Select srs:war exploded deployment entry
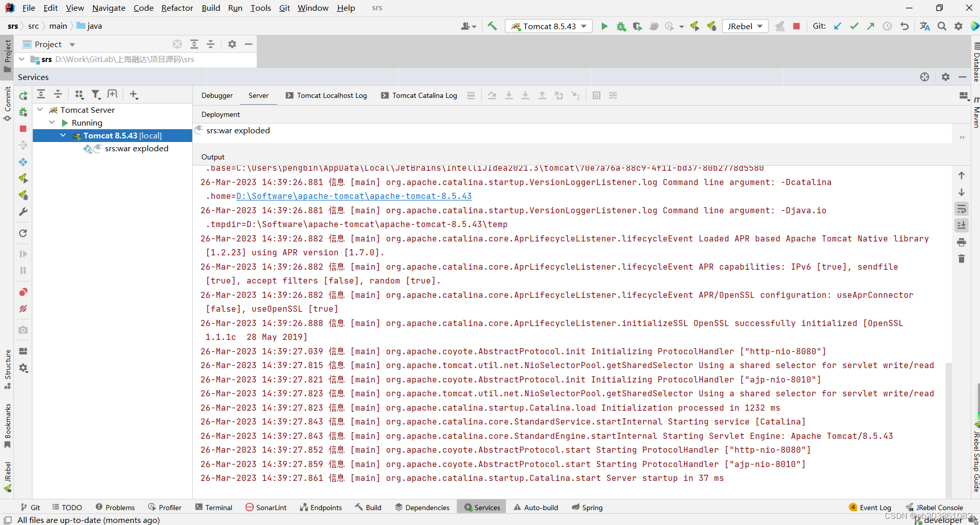Screen dimensions: 980x525 [238, 131]
